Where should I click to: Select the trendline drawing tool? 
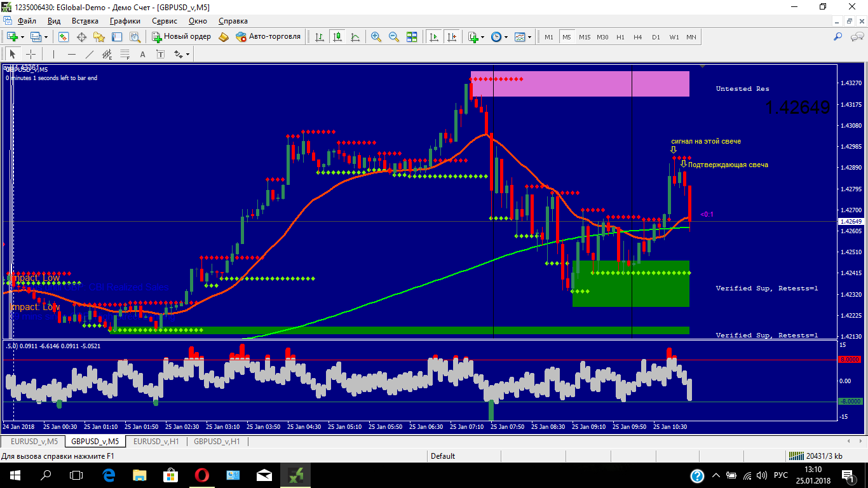tap(90, 54)
